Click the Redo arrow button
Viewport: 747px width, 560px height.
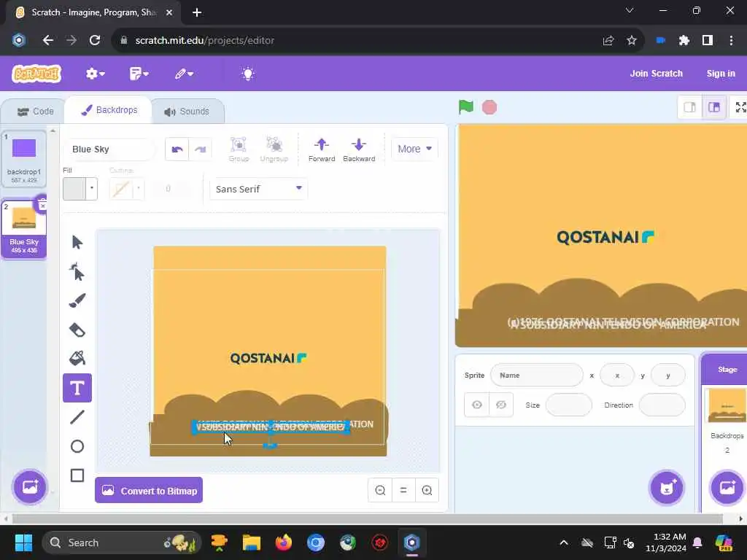coord(200,149)
